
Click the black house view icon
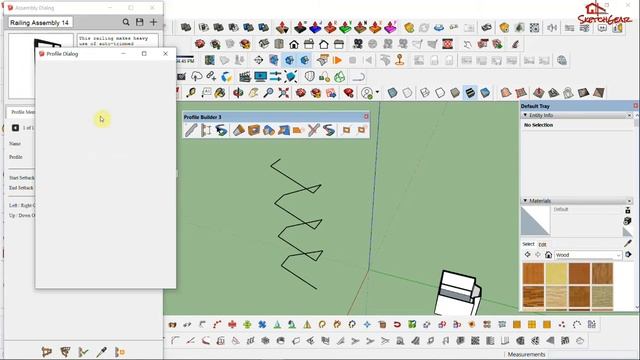tap(294, 44)
